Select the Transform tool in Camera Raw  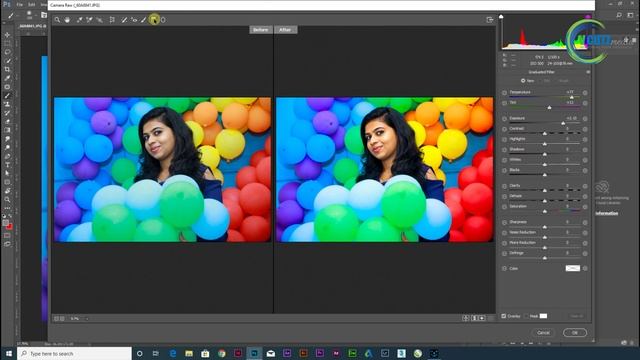(112, 20)
